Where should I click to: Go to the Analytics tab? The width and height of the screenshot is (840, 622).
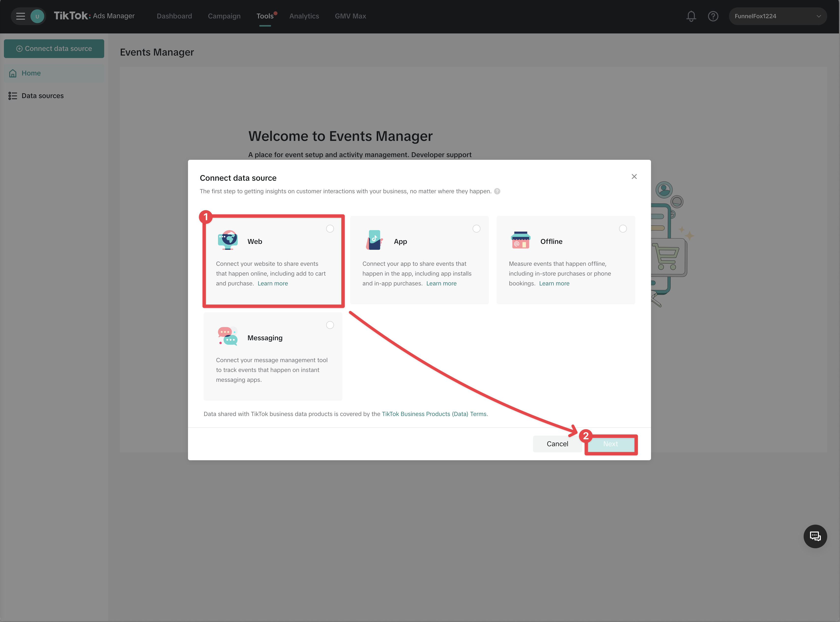tap(304, 16)
